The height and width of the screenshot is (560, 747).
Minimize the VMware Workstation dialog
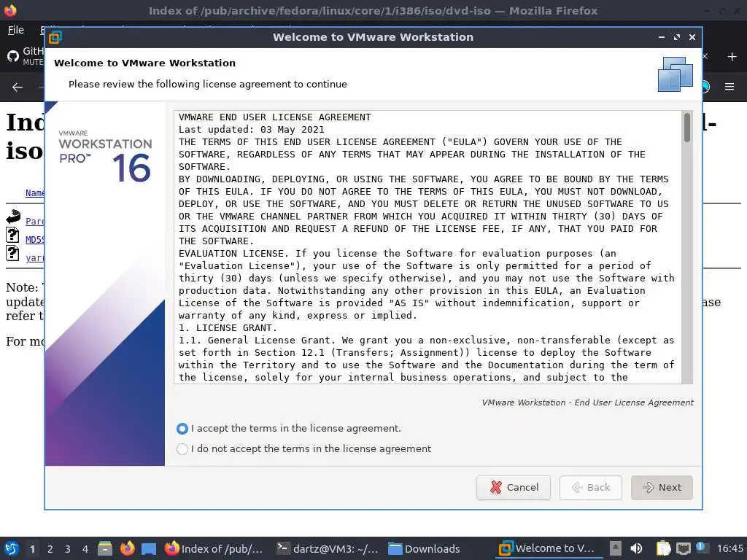[x=661, y=37]
